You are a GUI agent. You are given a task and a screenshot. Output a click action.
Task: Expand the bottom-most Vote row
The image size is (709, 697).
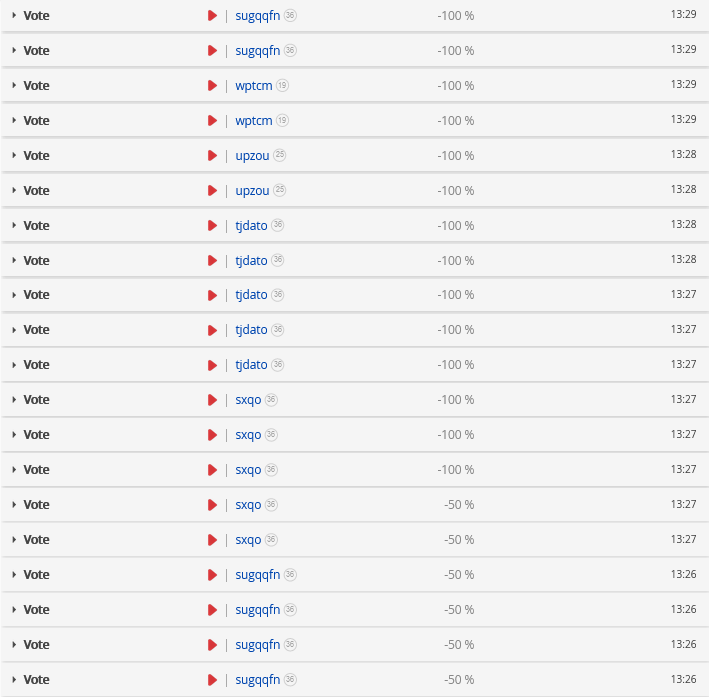click(14, 680)
